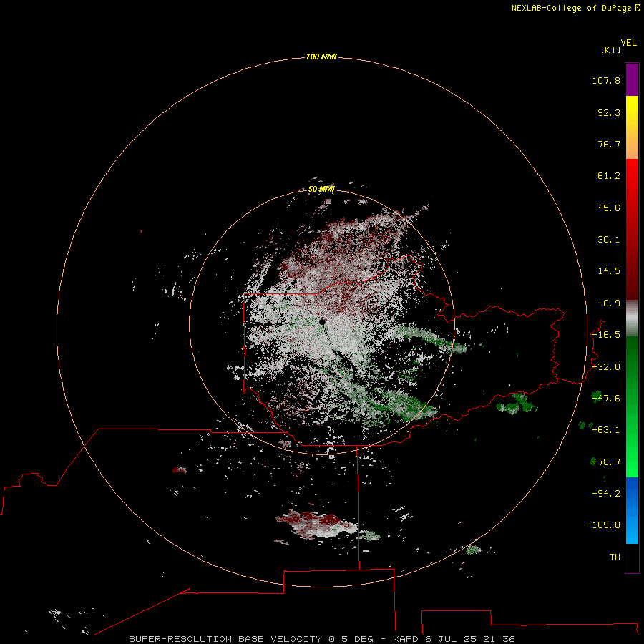Click the -47.6 velocity scale value
Screen dimensions: 644x644
606,399
